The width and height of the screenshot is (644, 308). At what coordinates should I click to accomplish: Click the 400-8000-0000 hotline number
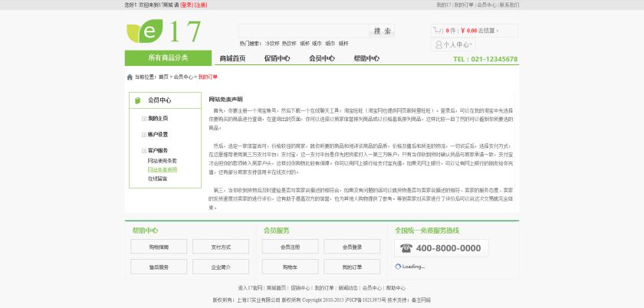click(448, 248)
